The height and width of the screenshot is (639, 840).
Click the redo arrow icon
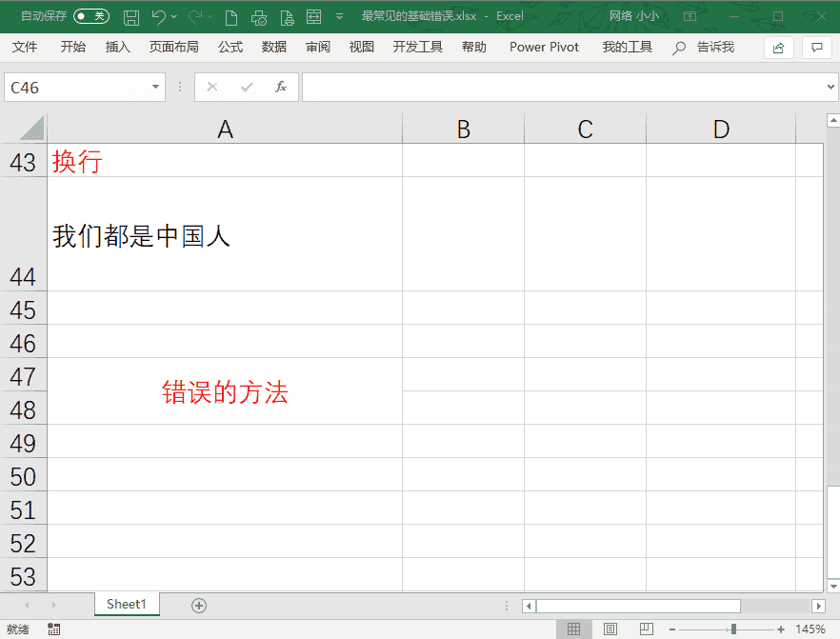coord(195,16)
